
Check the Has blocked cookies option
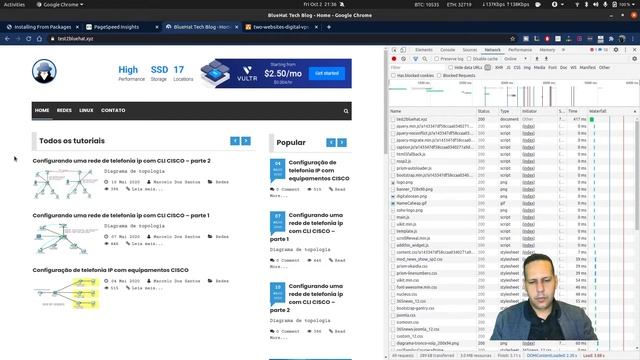[x=393, y=76]
